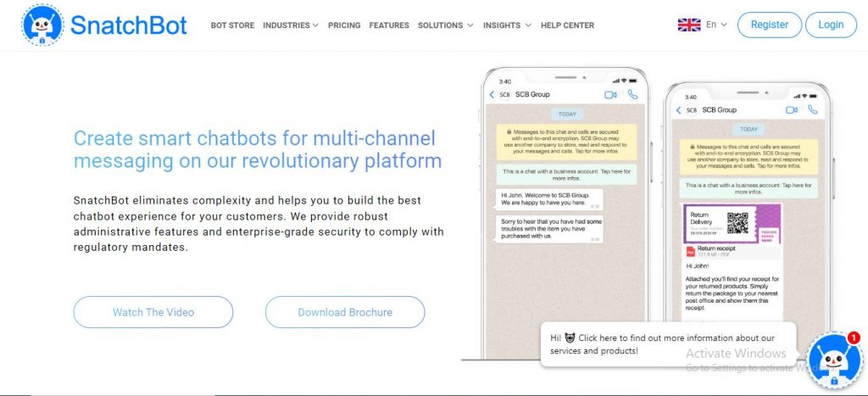Click the 'Sorry to hear that' chat message
This screenshot has height=396, width=868.
pyautogui.click(x=549, y=229)
